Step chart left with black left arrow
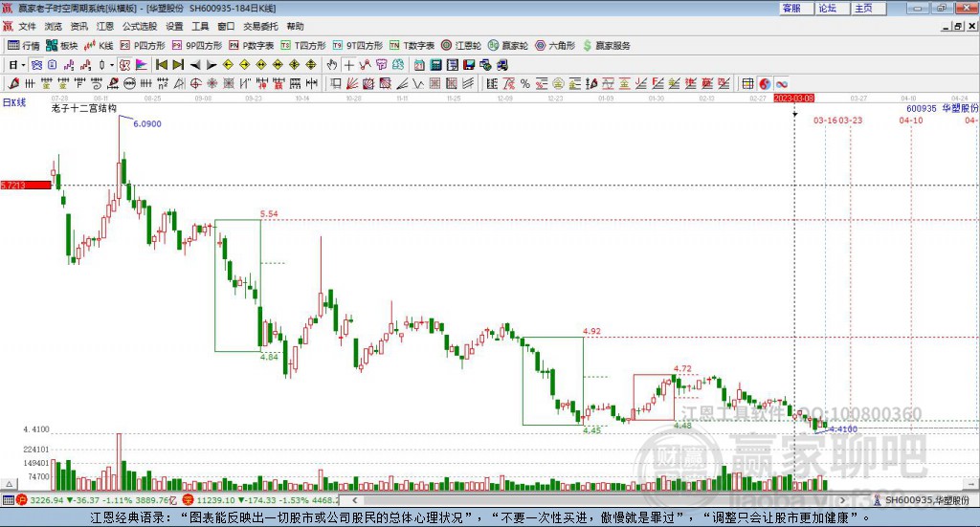This screenshot has height=527, width=980. click(195, 65)
